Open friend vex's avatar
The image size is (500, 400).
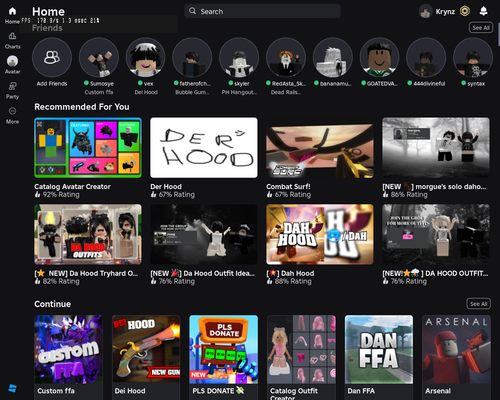(x=146, y=57)
